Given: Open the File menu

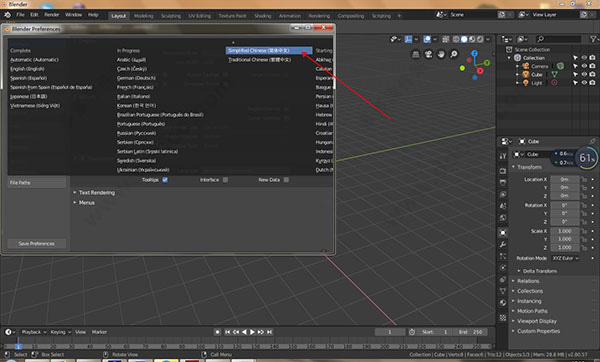Looking at the screenshot, I should click(x=20, y=15).
